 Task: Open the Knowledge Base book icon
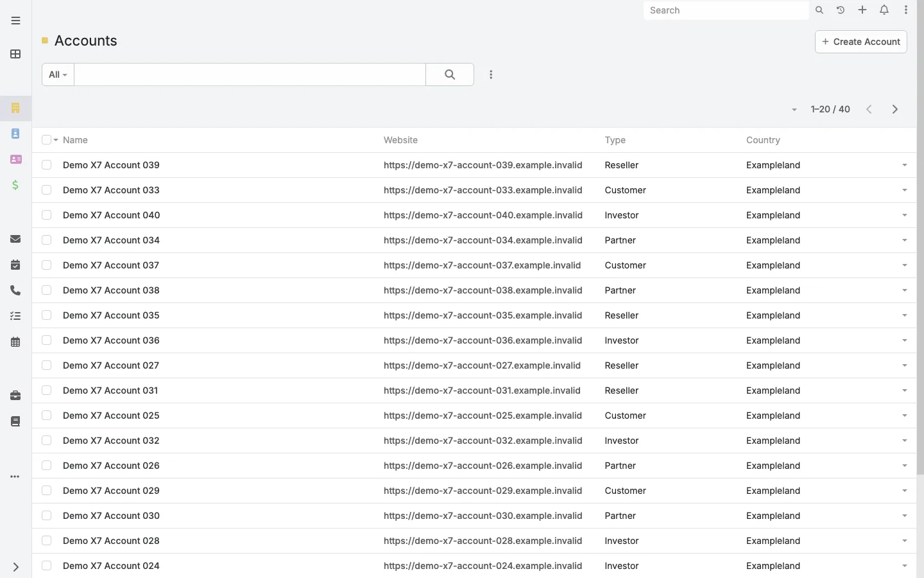tap(15, 421)
